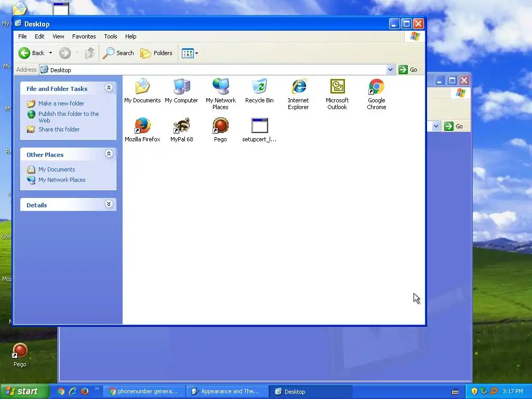Open the Favorites menu
The image size is (532, 399).
pos(84,36)
